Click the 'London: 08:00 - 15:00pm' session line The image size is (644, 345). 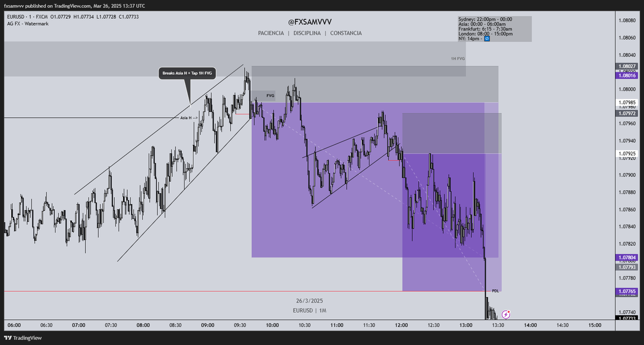[485, 34]
